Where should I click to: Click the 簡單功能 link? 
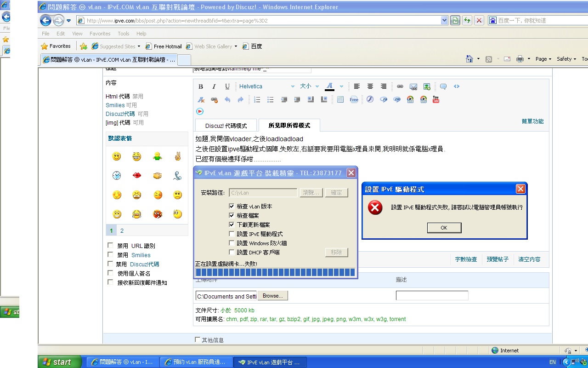pos(532,121)
